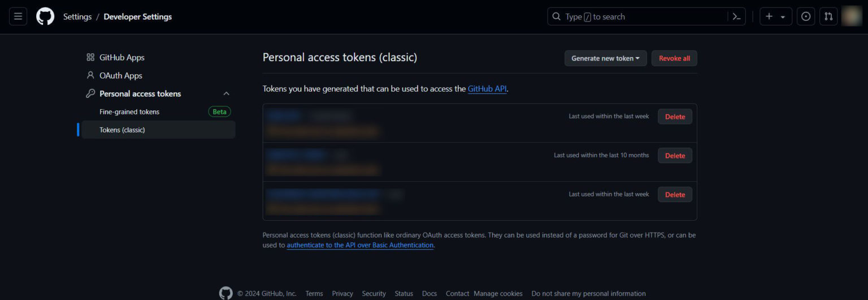This screenshot has width=868, height=300.
Task: Click the red Revoke all button
Action: [x=674, y=58]
